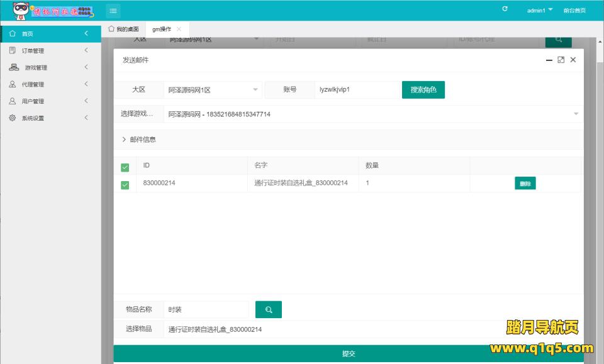Click the refresh icon in top bar

(x=505, y=9)
